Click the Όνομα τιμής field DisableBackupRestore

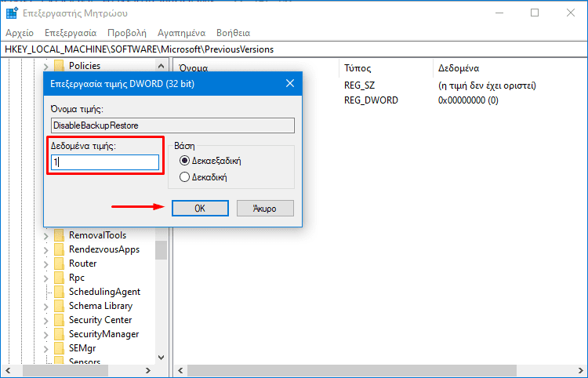(172, 125)
